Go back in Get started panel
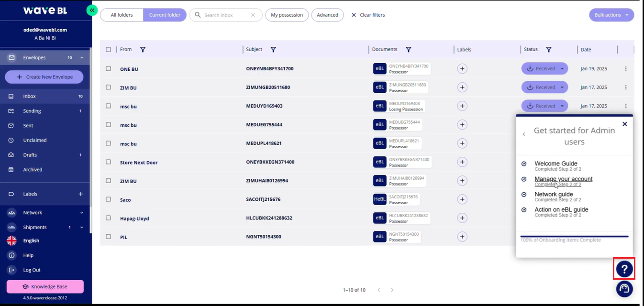This screenshot has width=644, height=306. pyautogui.click(x=524, y=134)
